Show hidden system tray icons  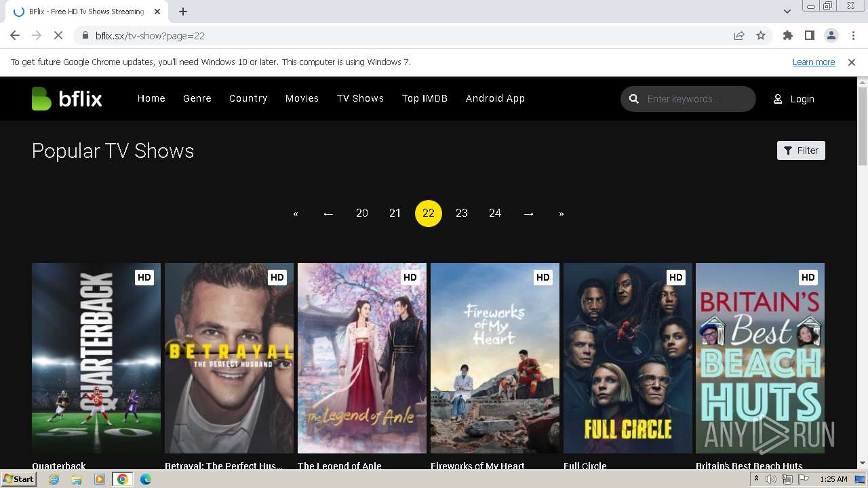[x=756, y=479]
